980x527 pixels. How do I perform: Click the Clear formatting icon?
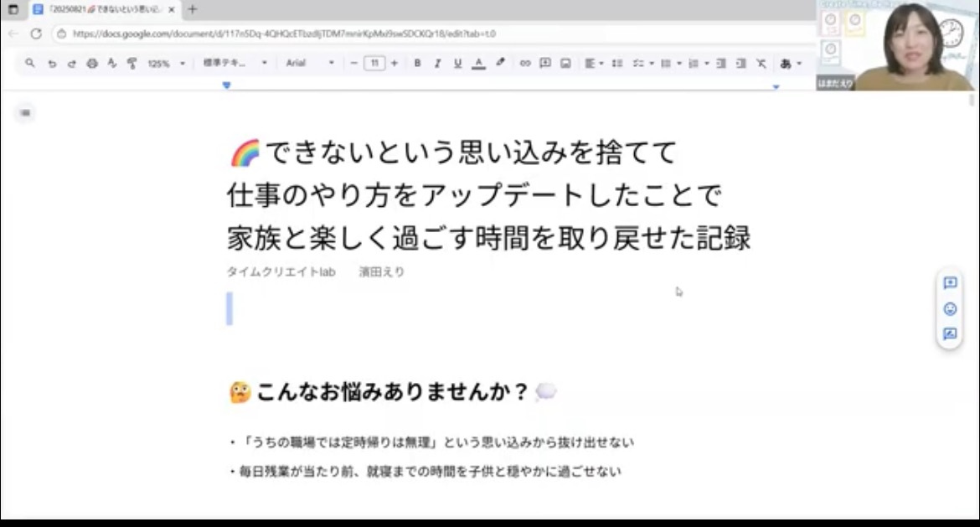tap(761, 64)
